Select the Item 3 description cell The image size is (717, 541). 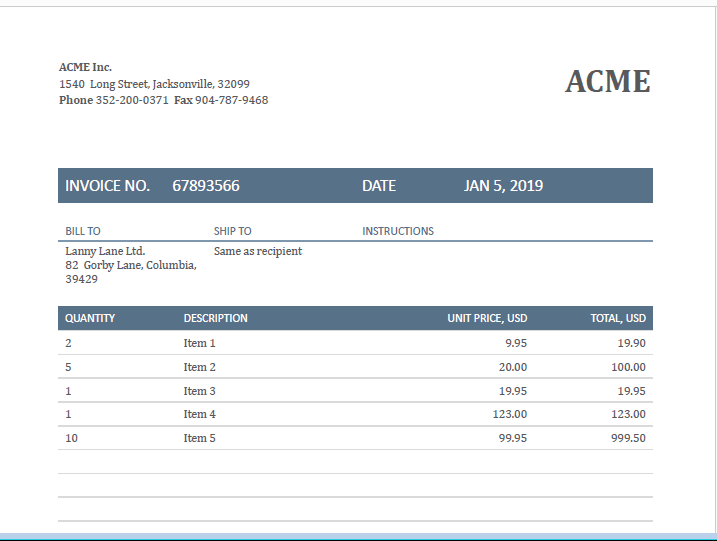(x=199, y=391)
